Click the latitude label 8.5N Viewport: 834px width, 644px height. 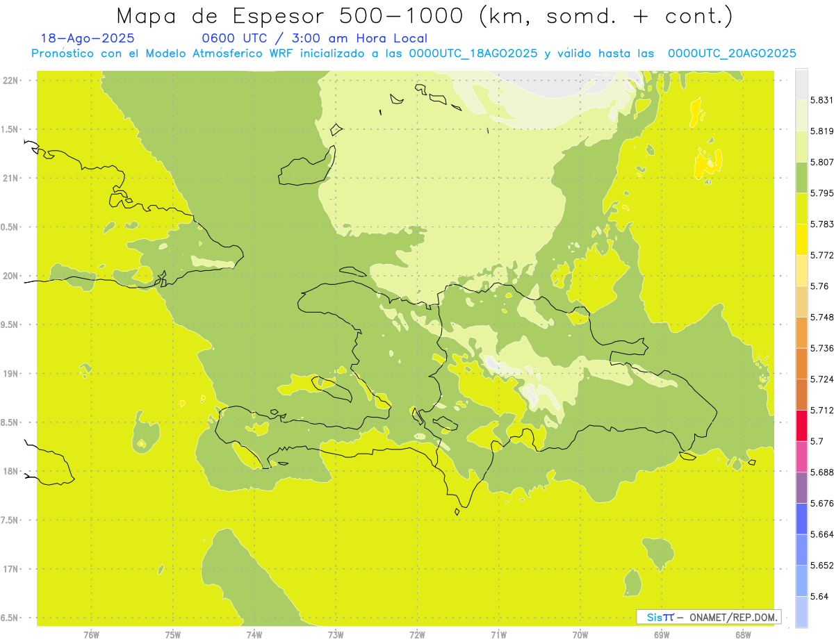click(10, 422)
